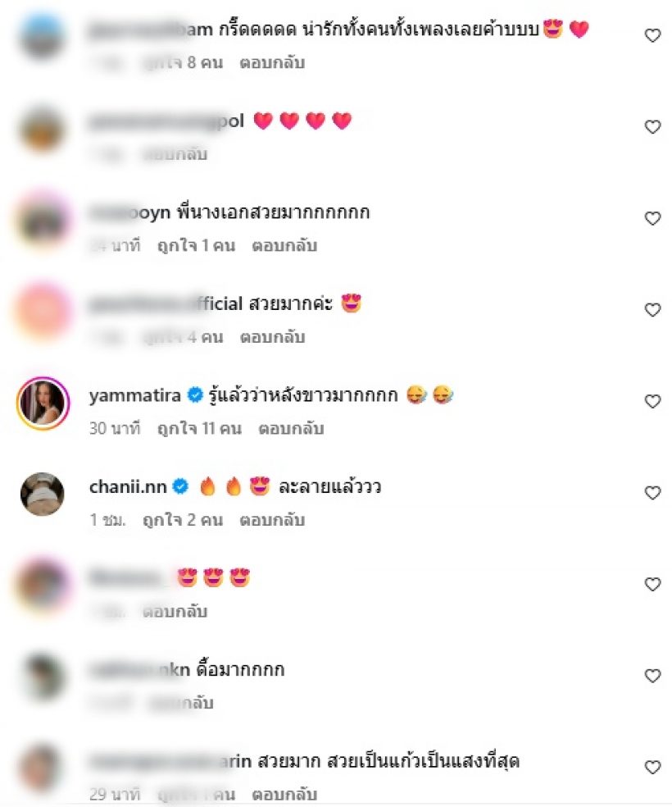Image resolution: width=672 pixels, height=807 pixels.
Task: Reply to chanii.nn's comment
Action: click(x=273, y=520)
